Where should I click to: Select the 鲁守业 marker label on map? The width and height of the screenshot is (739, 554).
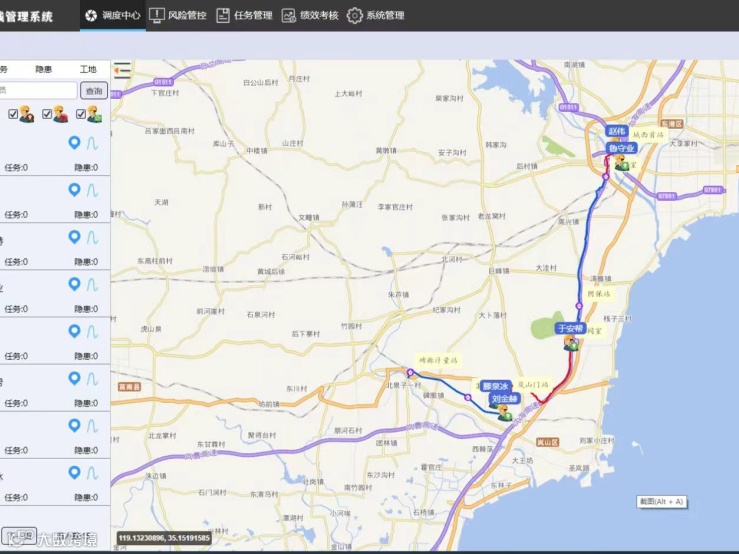click(622, 148)
